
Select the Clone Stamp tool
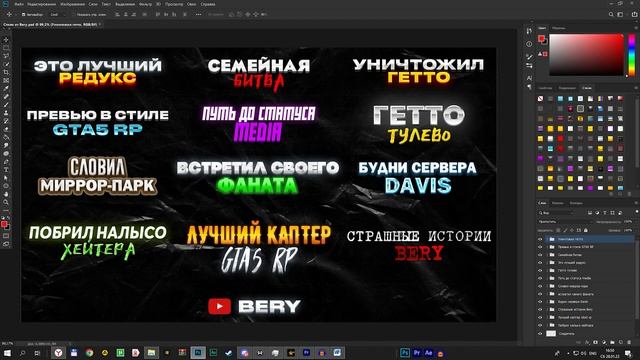click(x=6, y=113)
